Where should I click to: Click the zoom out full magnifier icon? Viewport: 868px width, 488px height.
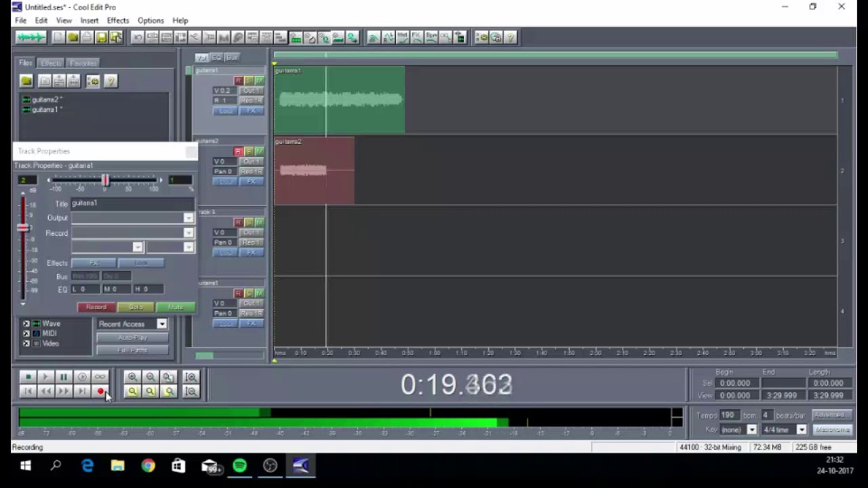pyautogui.click(x=169, y=377)
